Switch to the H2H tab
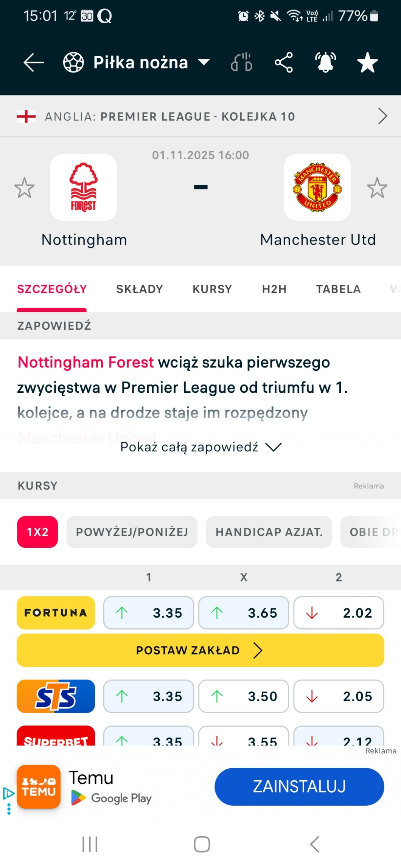Screen dimensions: 401x868 click(274, 289)
